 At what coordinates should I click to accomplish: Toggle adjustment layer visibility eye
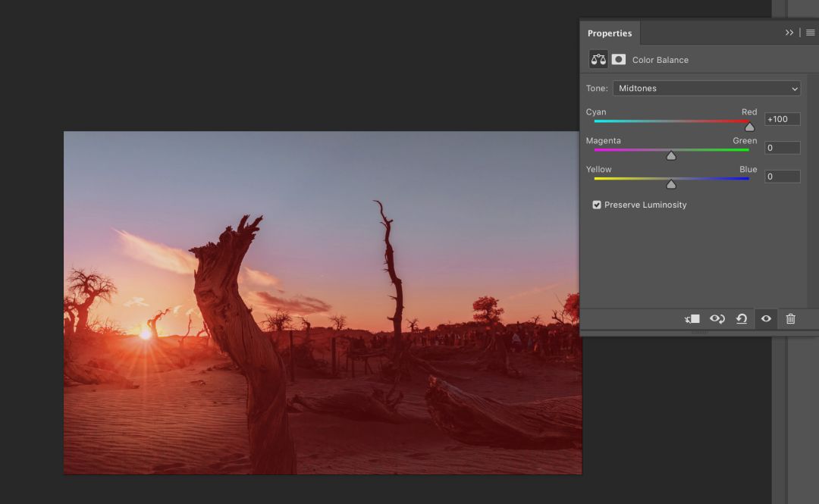766,319
